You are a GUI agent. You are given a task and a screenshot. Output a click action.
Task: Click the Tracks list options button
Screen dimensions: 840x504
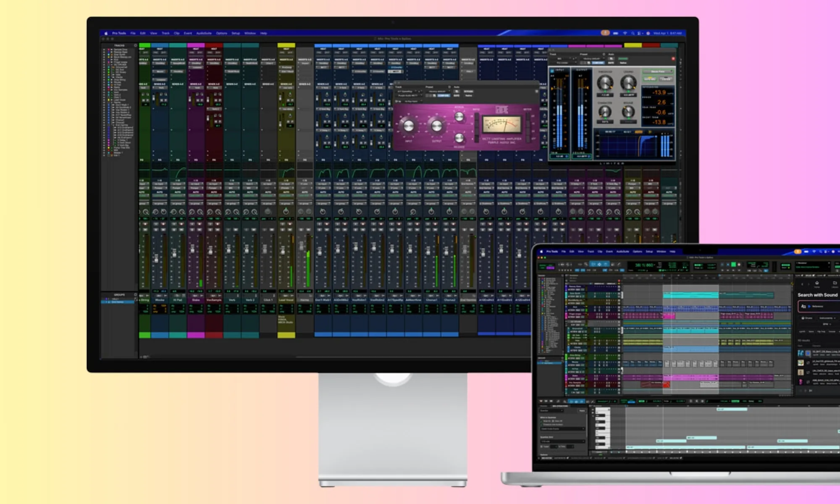coord(135,45)
